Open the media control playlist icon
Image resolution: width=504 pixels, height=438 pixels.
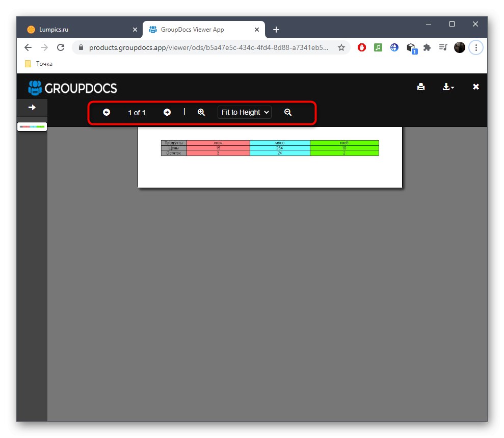[443, 47]
